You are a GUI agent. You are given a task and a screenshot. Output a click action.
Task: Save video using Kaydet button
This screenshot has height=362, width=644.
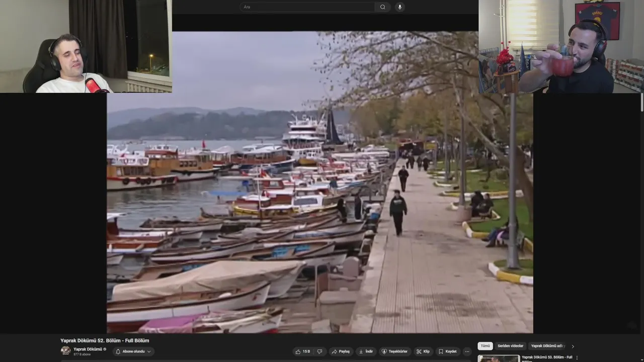[x=447, y=351]
